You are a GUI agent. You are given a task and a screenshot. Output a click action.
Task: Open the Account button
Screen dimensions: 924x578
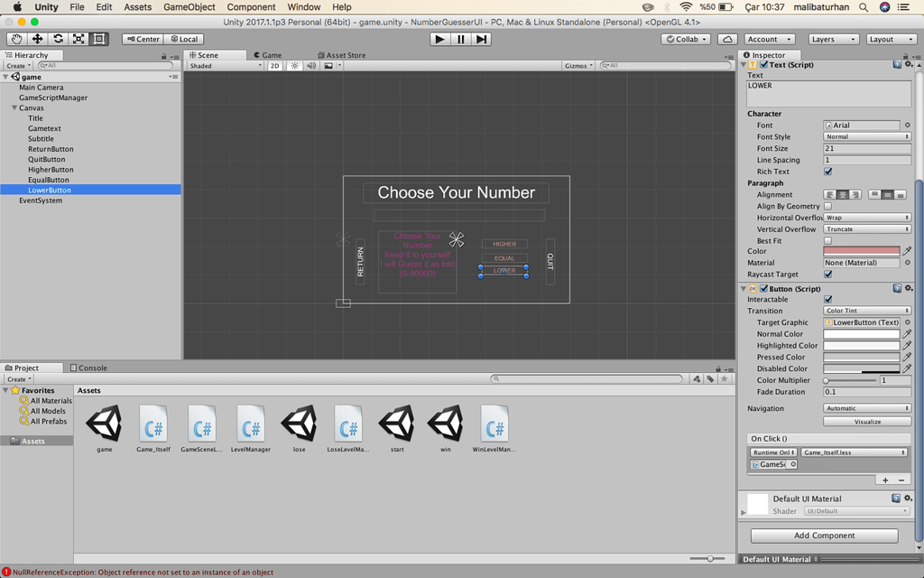pos(769,39)
